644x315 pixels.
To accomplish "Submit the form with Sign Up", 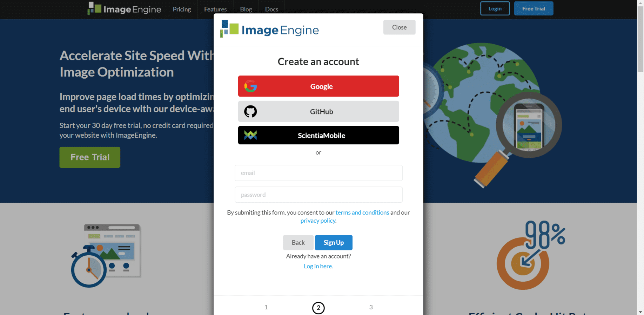I will pyautogui.click(x=334, y=243).
